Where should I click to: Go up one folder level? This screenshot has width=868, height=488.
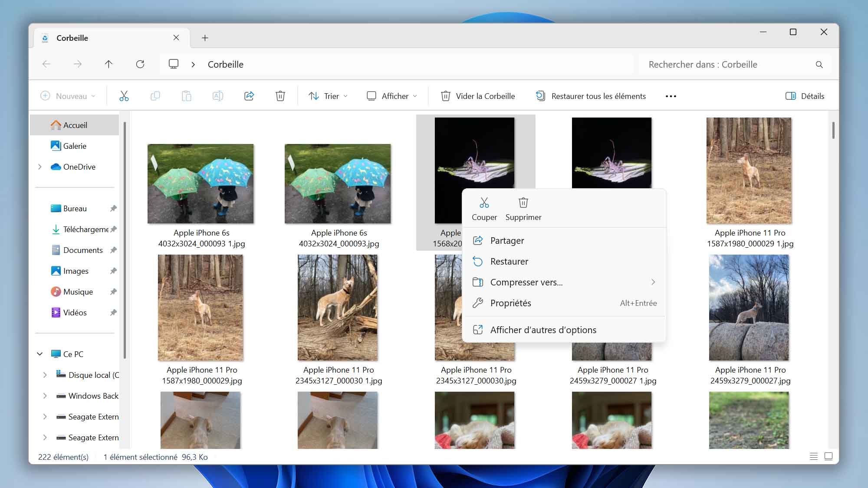[x=108, y=64]
